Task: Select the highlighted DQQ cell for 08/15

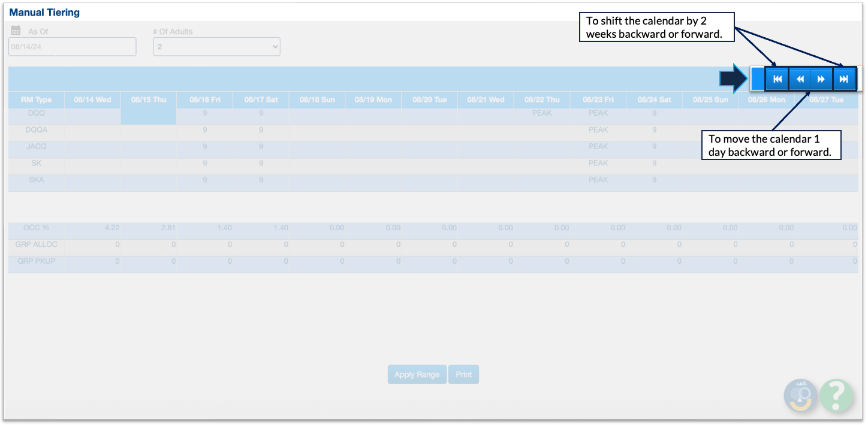Action: (149, 116)
